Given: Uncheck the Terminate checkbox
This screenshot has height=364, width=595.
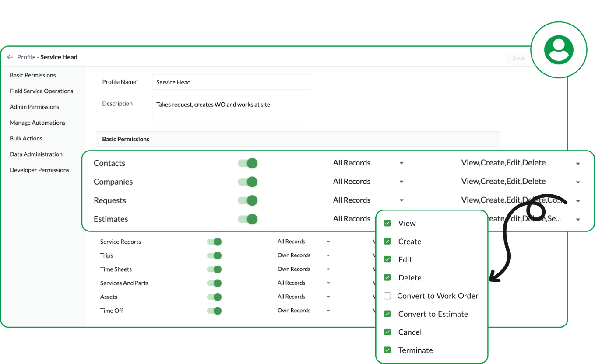Looking at the screenshot, I should pyautogui.click(x=387, y=350).
